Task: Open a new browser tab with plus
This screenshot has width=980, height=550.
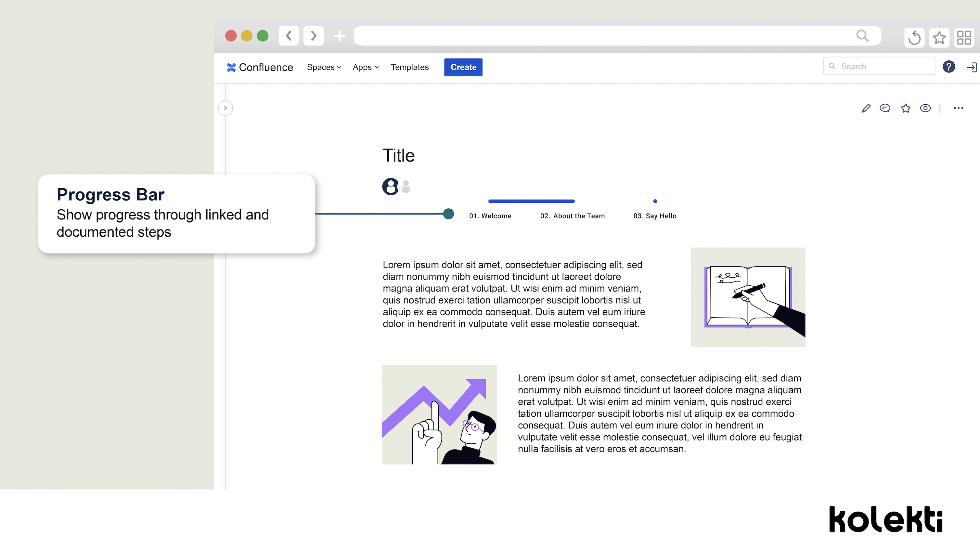Action: point(339,35)
